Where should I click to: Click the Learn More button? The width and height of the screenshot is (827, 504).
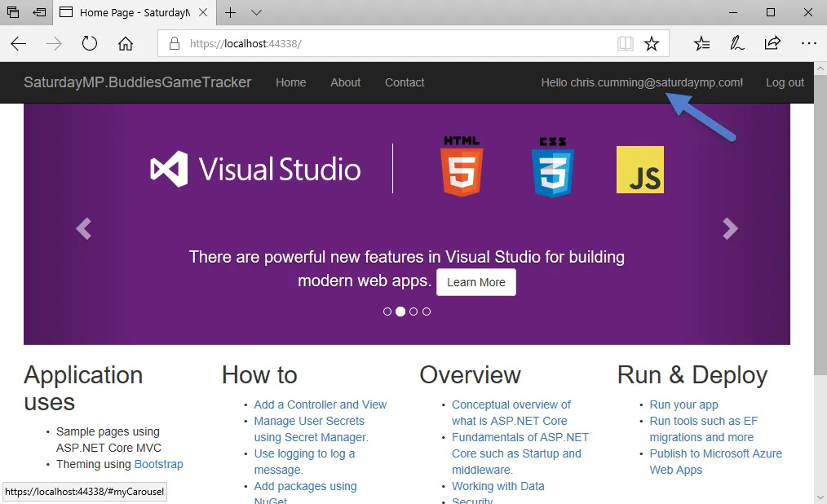click(476, 282)
